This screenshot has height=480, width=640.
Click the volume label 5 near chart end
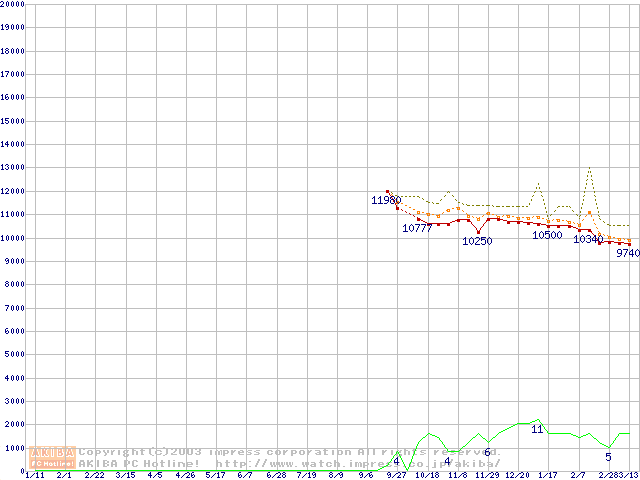pos(608,457)
